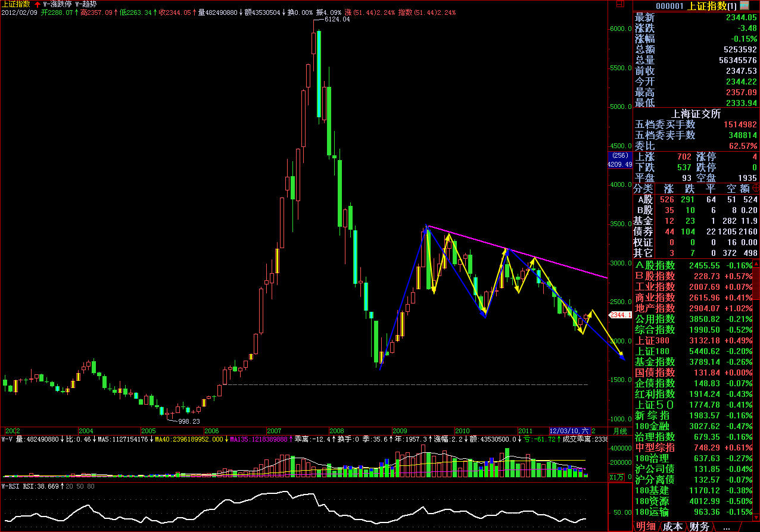
Task: Click the 12/03/10 date marker on time axis
Action: click(x=569, y=430)
